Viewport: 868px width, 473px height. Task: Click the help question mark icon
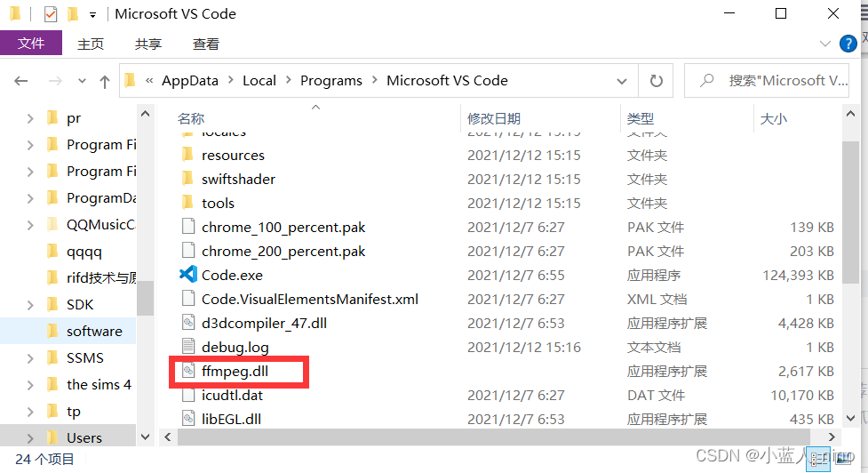click(848, 44)
